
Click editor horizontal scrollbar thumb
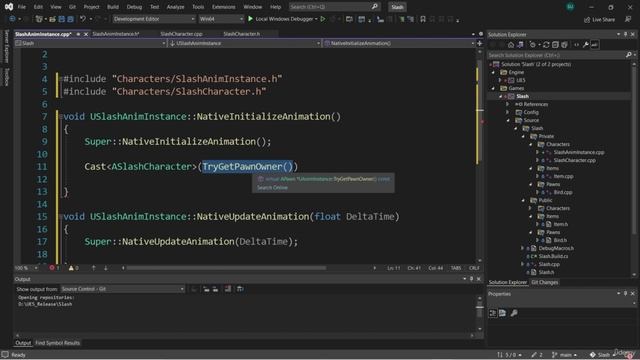coord(227,268)
